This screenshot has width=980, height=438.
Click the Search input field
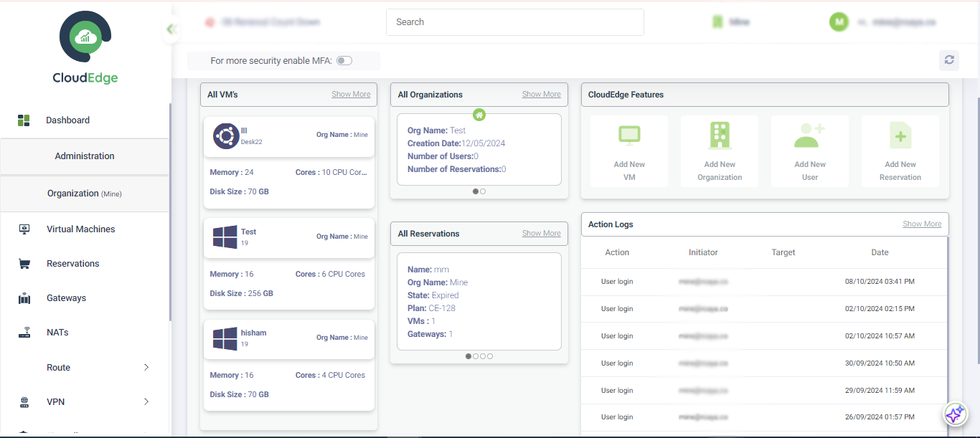point(514,22)
